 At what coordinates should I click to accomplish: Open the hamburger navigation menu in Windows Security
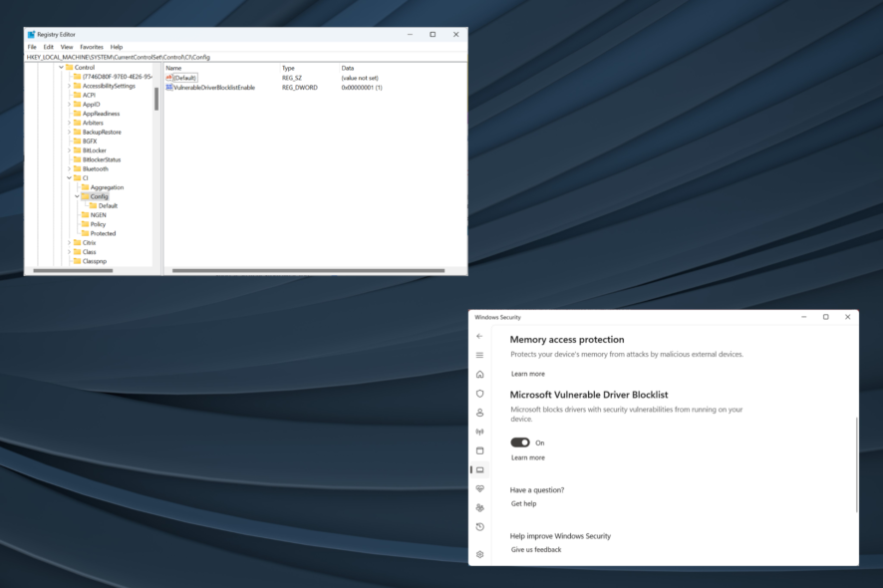[479, 356]
